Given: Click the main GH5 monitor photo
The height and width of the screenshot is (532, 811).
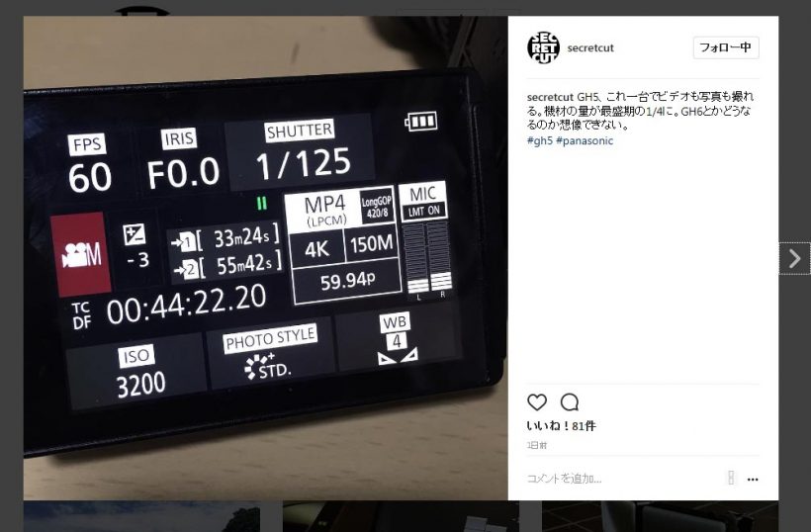Looking at the screenshot, I should [265, 258].
